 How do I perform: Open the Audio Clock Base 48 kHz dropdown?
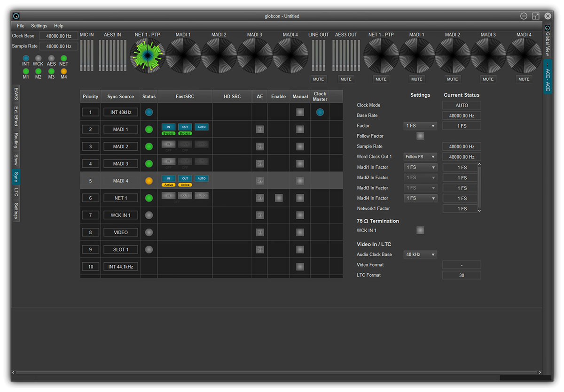pyautogui.click(x=420, y=254)
